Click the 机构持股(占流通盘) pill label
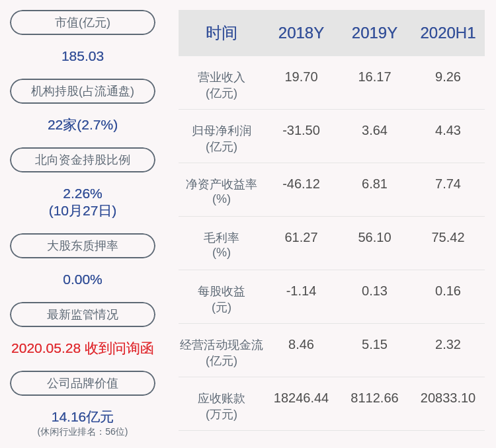 point(83,91)
